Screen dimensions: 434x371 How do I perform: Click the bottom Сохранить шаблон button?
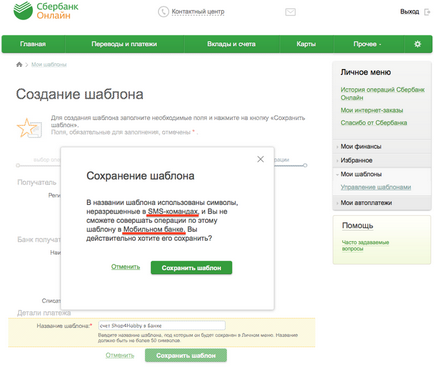click(186, 356)
